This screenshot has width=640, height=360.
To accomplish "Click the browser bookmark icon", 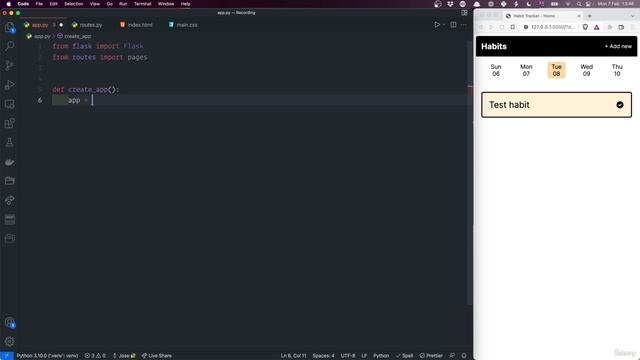I will point(513,27).
